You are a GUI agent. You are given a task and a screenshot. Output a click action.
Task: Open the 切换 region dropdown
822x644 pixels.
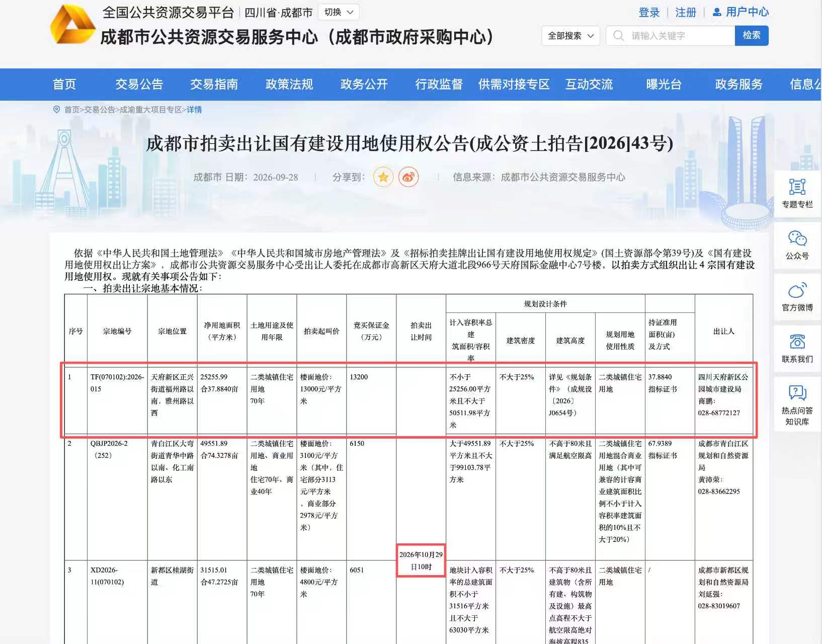(x=339, y=12)
